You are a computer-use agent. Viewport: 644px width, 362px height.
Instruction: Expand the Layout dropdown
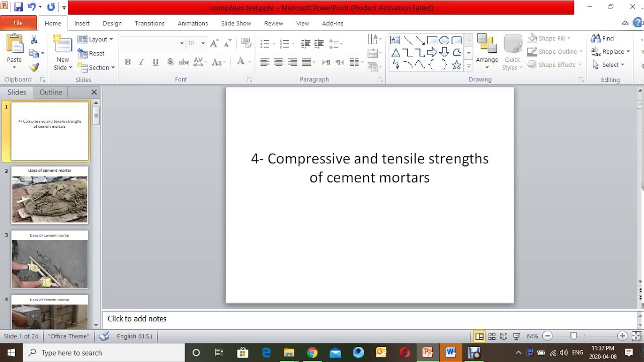pyautogui.click(x=96, y=39)
